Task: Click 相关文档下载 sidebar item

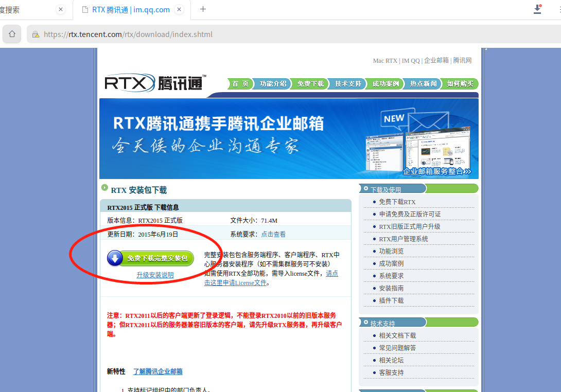Action: pos(397,336)
